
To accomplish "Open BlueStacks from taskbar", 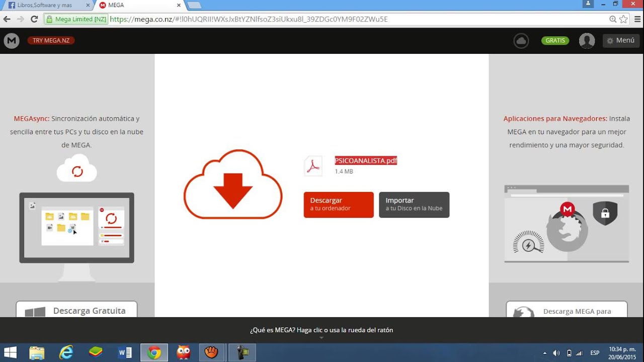I will (x=96, y=353).
